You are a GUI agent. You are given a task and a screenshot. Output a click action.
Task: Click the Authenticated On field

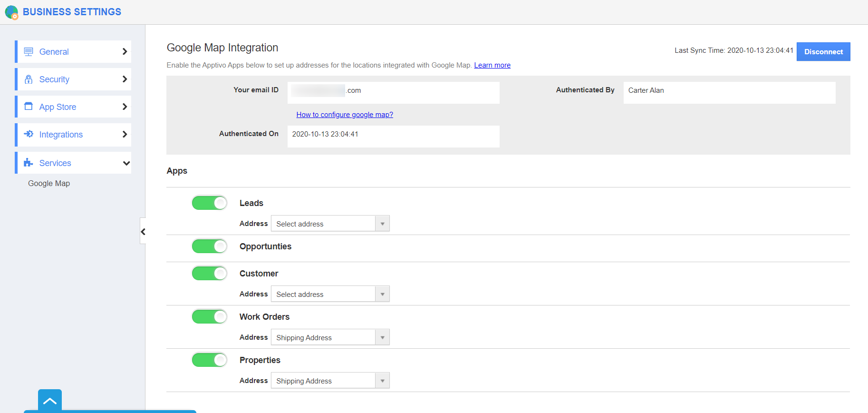(394, 137)
